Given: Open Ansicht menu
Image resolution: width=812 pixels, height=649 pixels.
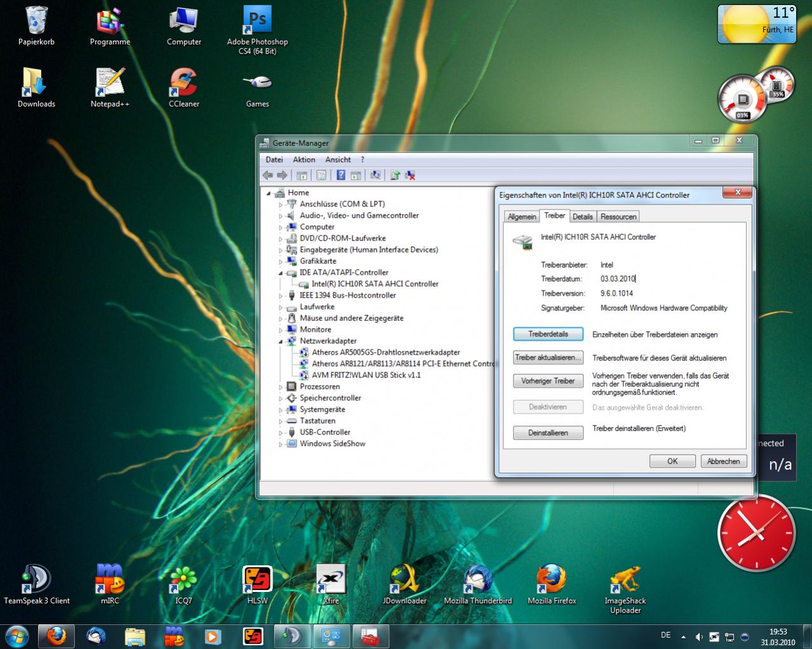Looking at the screenshot, I should click(x=338, y=160).
